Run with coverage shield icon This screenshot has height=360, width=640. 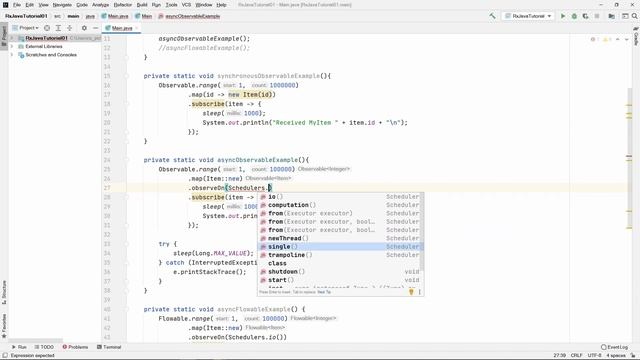click(585, 16)
